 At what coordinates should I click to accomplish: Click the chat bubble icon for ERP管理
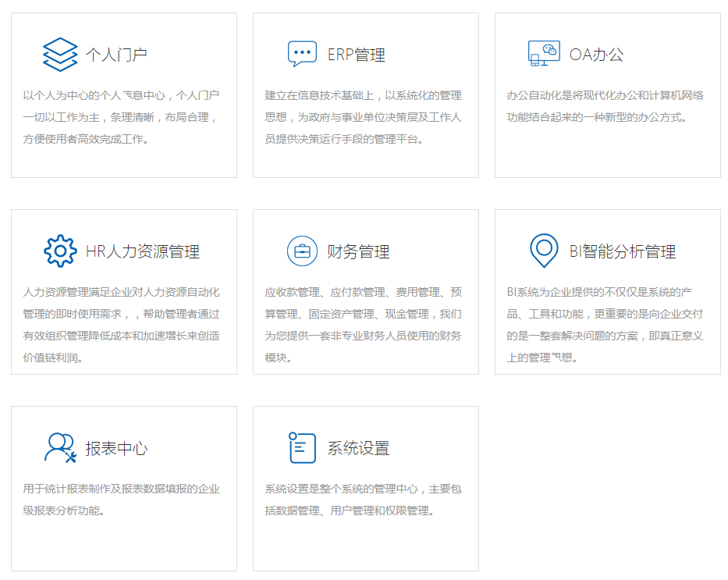[x=302, y=55]
